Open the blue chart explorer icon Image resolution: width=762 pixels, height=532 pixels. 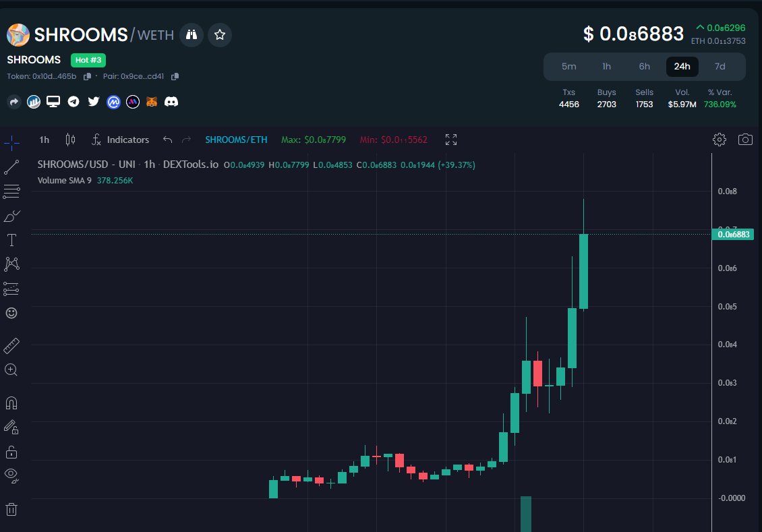34,102
